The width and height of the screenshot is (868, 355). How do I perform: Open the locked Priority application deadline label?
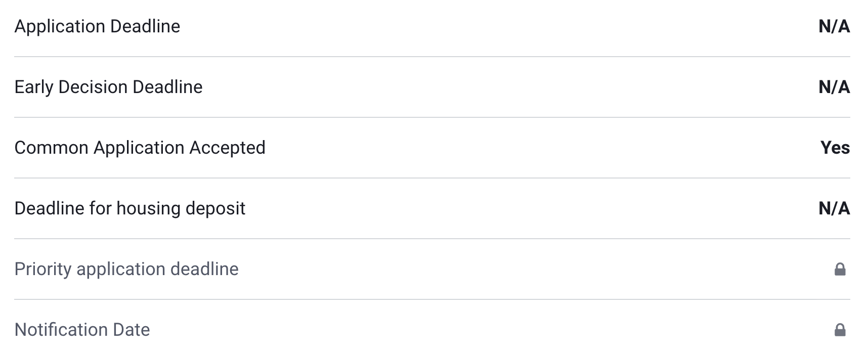(x=126, y=269)
